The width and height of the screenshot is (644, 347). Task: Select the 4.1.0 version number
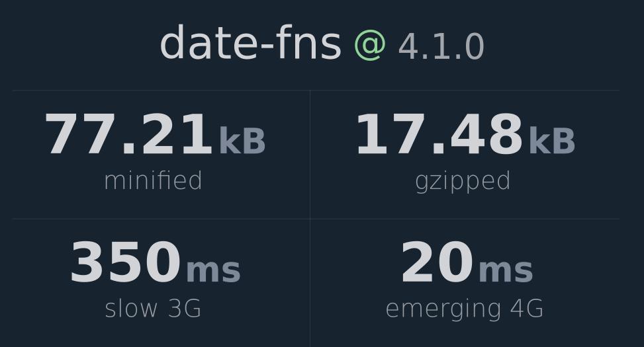click(441, 46)
